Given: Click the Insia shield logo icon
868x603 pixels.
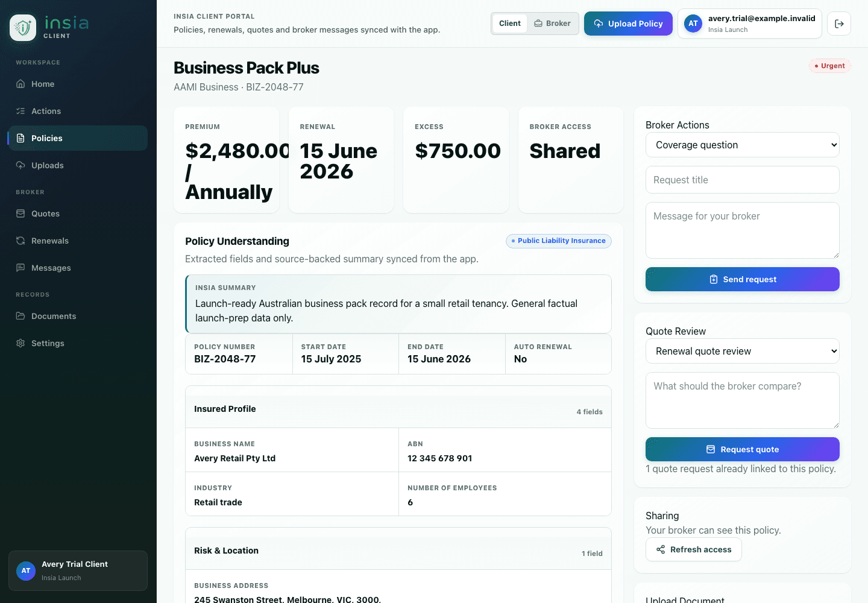Looking at the screenshot, I should [x=23, y=28].
